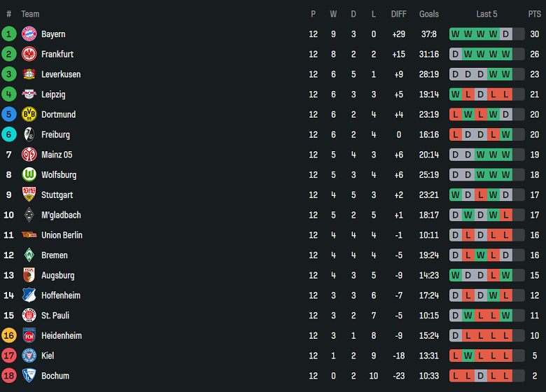
Task: Click the Frankfurt eagle crest
Action: [29, 55]
